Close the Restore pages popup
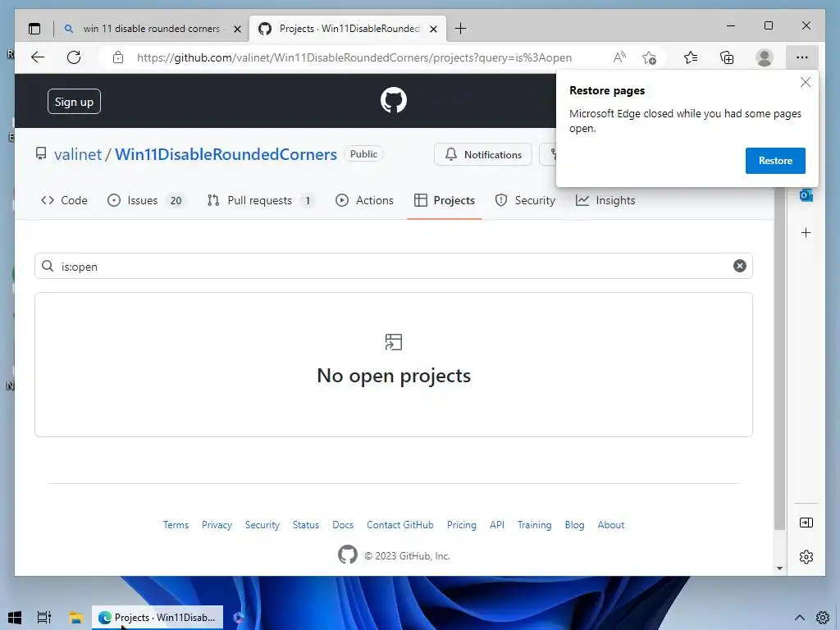This screenshot has height=630, width=840. (x=806, y=82)
